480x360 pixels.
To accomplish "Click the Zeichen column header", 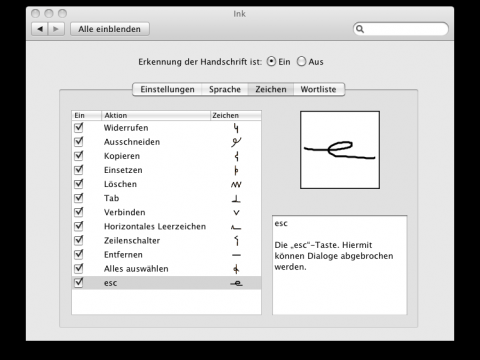I will click(236, 115).
